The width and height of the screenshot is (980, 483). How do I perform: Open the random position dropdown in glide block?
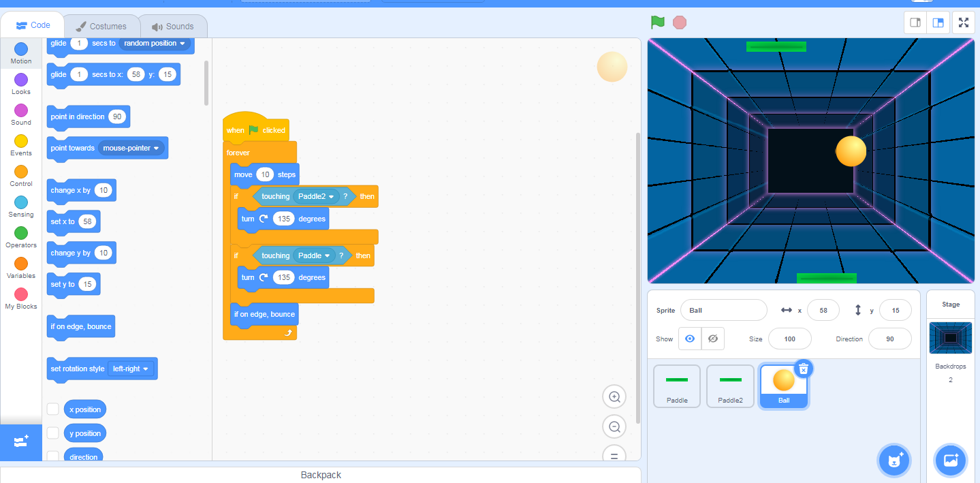[155, 43]
